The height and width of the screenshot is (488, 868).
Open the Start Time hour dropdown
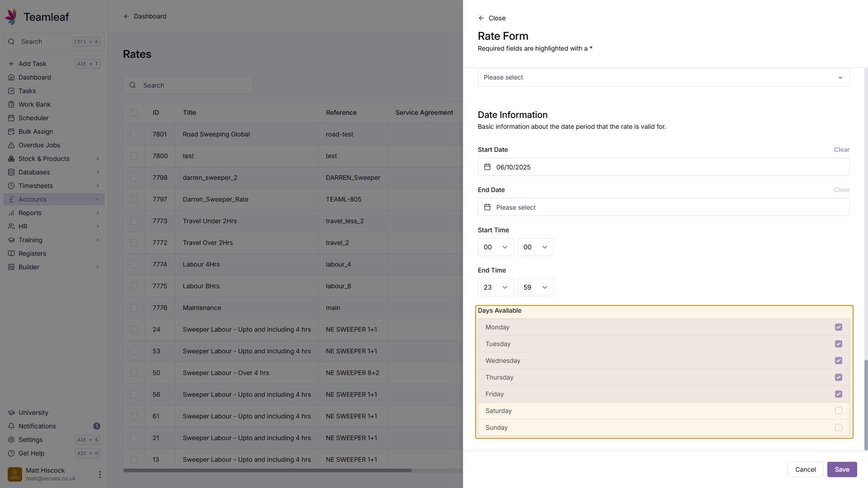pos(495,247)
